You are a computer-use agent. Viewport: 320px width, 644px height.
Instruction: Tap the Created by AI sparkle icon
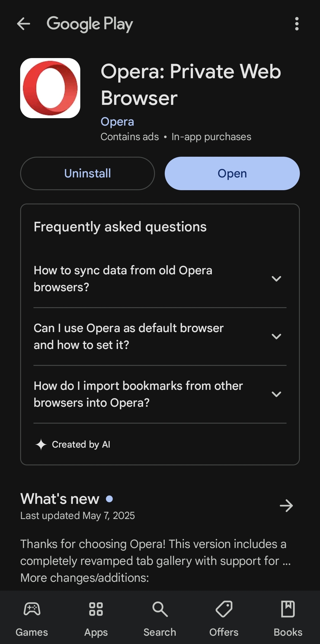41,444
